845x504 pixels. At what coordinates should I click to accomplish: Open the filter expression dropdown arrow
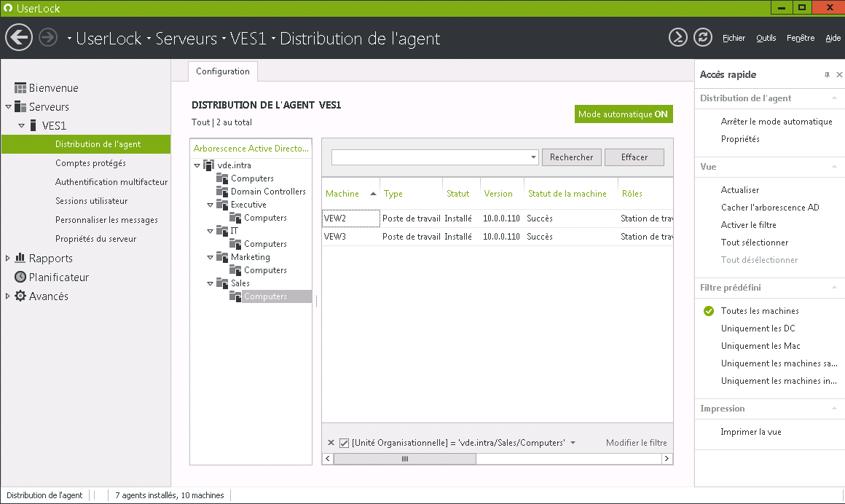tap(573, 443)
